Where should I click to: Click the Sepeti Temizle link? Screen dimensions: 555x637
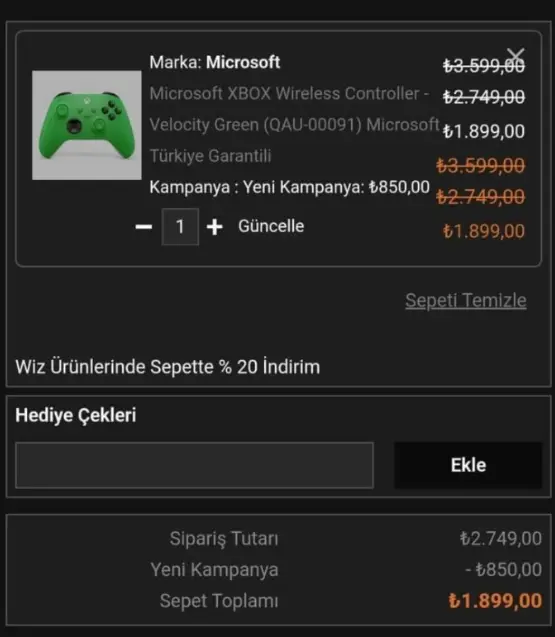[466, 301]
